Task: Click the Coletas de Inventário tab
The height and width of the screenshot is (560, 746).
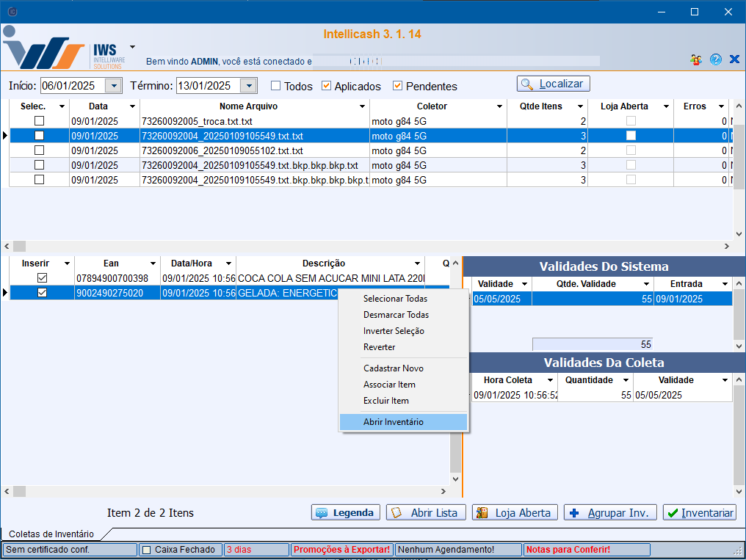Action: pos(51,534)
